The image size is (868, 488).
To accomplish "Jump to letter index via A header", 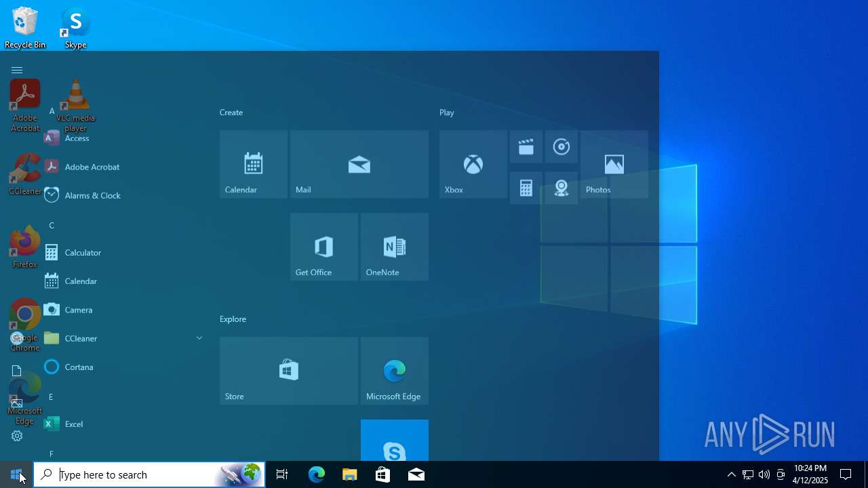I will tap(52, 111).
